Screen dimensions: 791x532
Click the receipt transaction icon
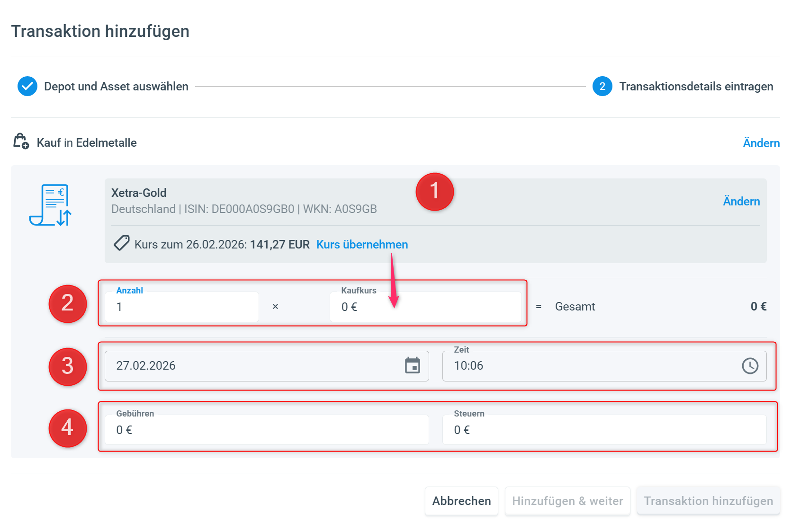coord(50,205)
